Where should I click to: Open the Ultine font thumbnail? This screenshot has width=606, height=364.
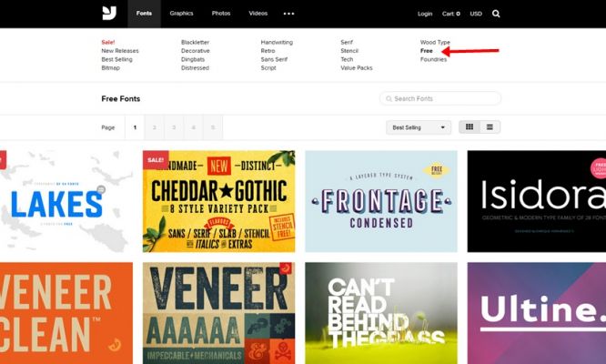537,313
